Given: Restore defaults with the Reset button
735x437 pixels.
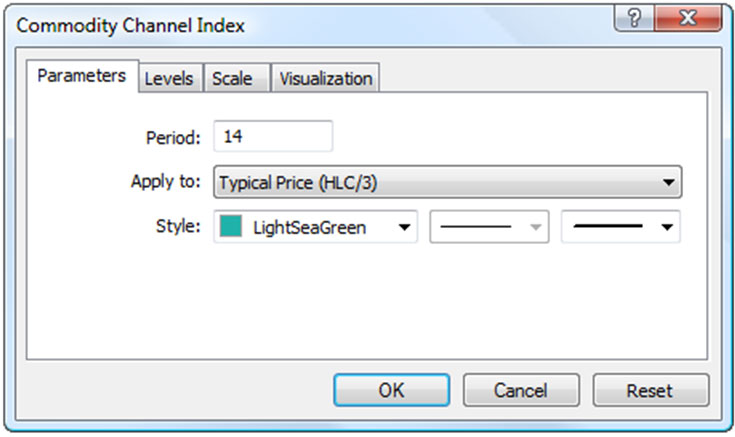Looking at the screenshot, I should 651,390.
